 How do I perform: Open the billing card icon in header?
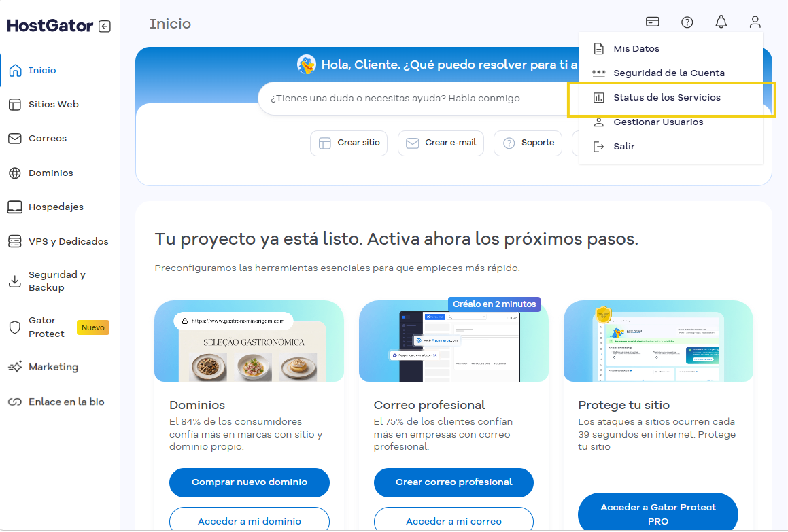652,22
